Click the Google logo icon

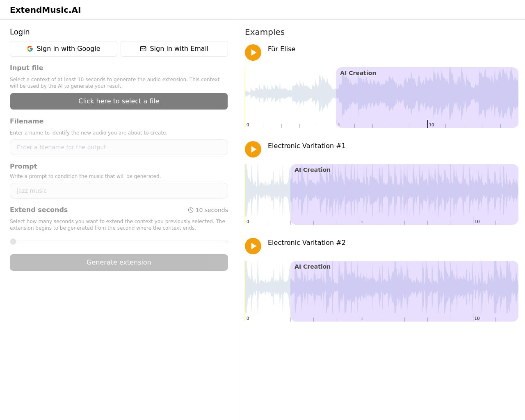click(x=30, y=49)
